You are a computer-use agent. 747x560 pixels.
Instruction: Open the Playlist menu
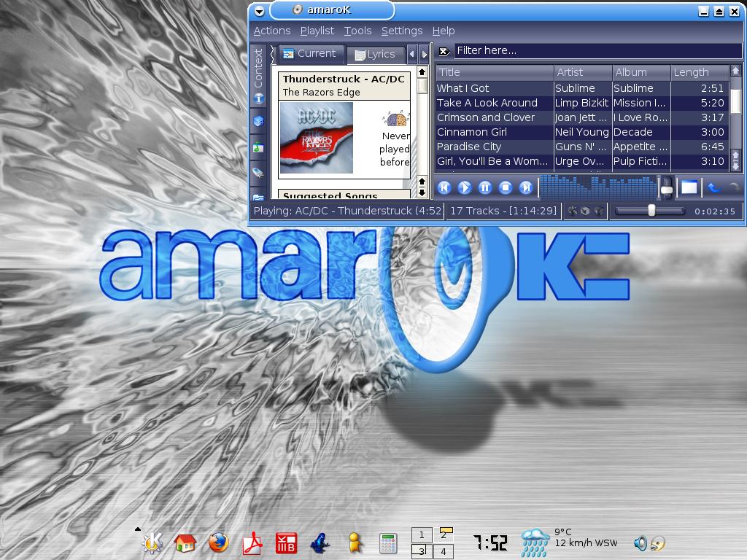tap(317, 31)
